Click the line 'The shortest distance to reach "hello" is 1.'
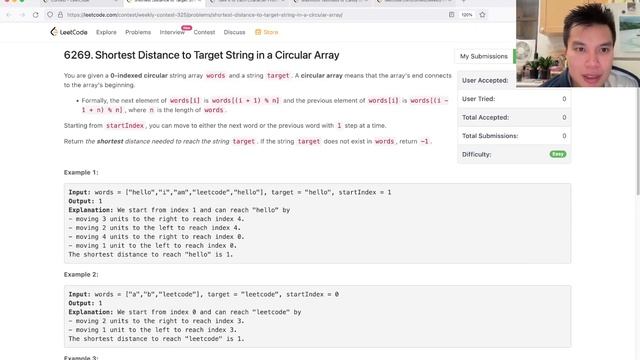 [x=151, y=254]
